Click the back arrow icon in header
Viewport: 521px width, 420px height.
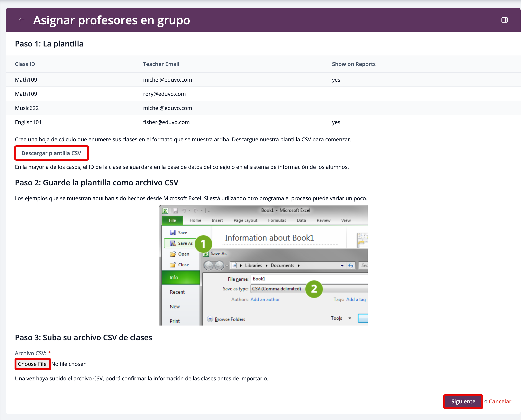click(x=22, y=20)
